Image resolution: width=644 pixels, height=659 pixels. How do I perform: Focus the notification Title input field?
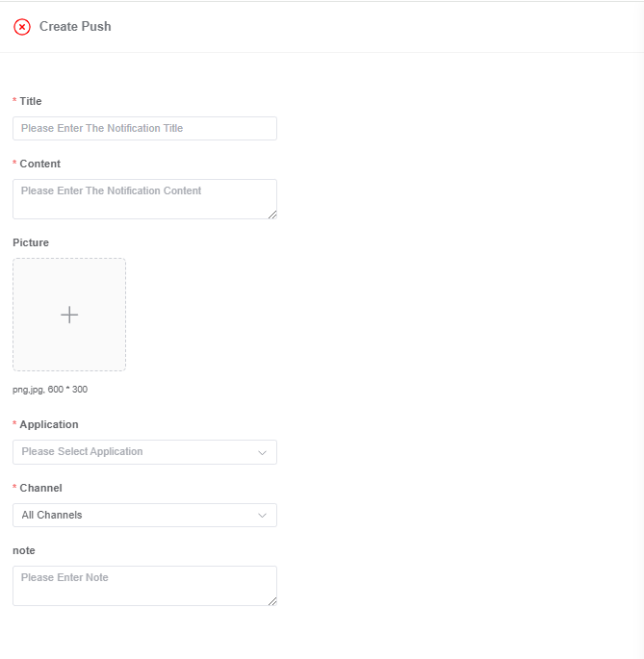(x=144, y=129)
